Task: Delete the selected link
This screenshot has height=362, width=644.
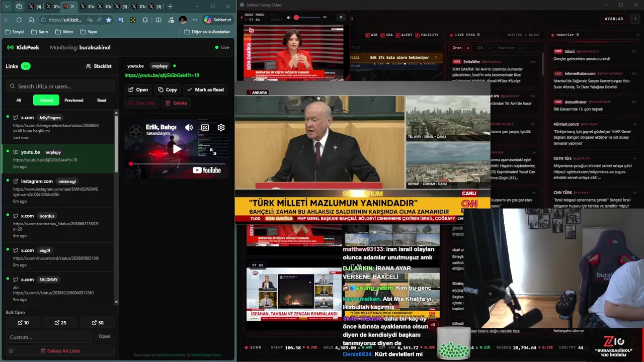Action: point(176,103)
